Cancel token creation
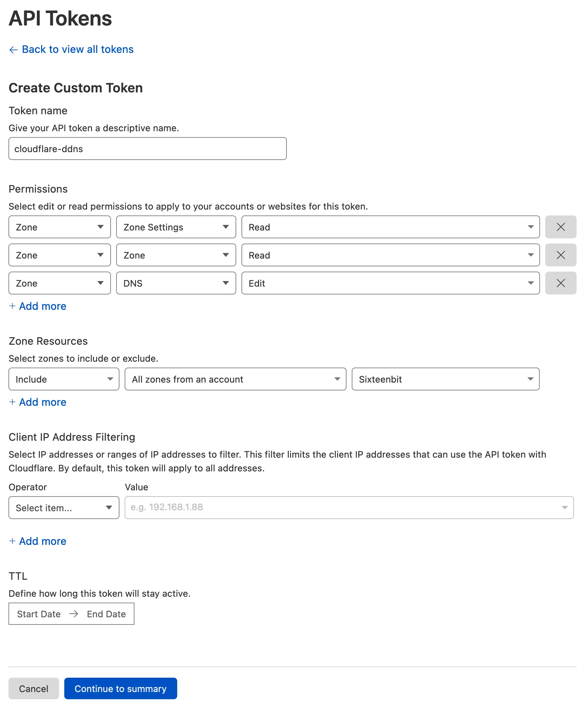 coord(34,688)
